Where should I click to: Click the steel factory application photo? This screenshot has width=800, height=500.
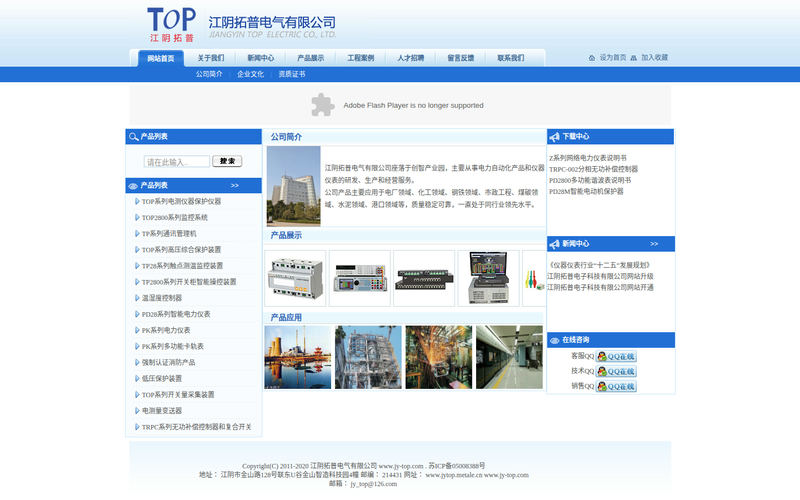439,357
